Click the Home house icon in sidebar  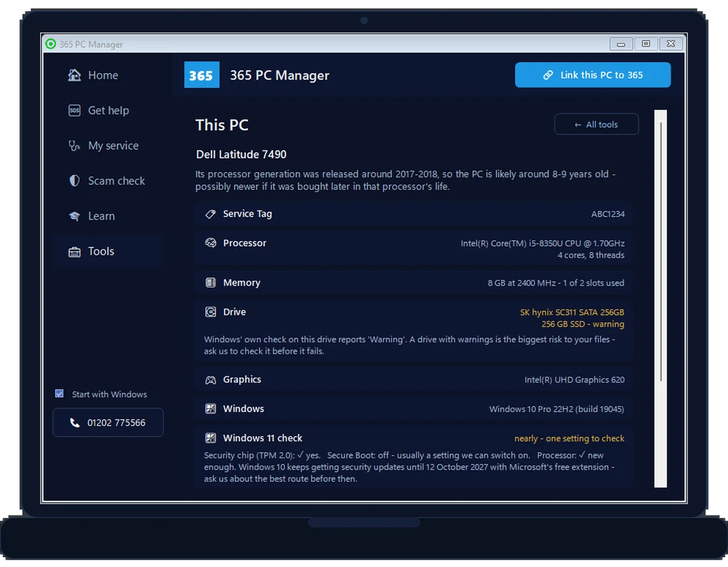pyautogui.click(x=75, y=75)
